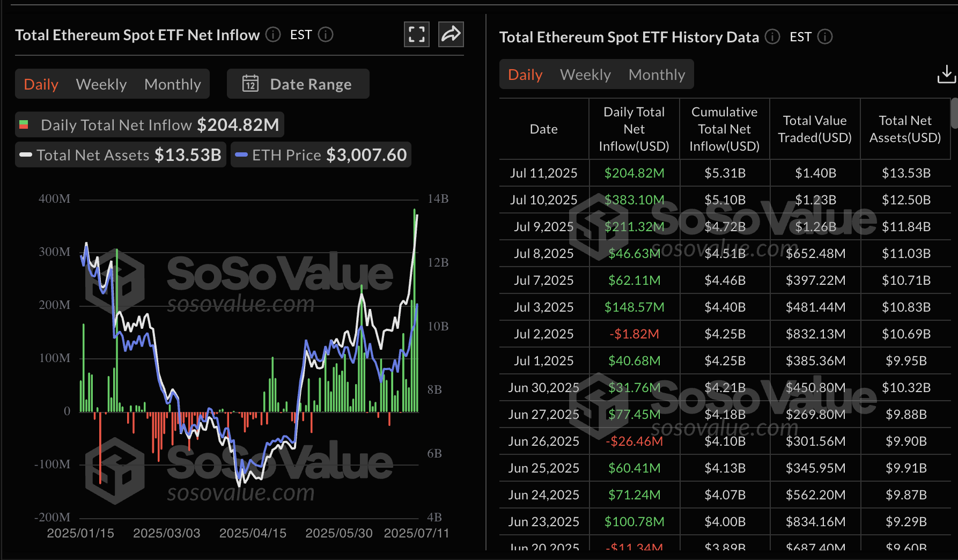
Task: Click the $10.83B net assets cell
Action: [907, 307]
